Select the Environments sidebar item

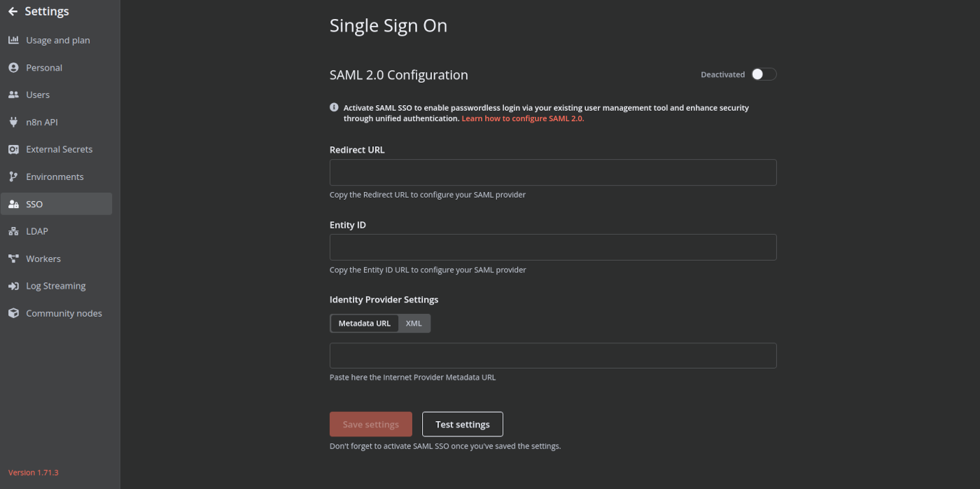[x=53, y=176]
